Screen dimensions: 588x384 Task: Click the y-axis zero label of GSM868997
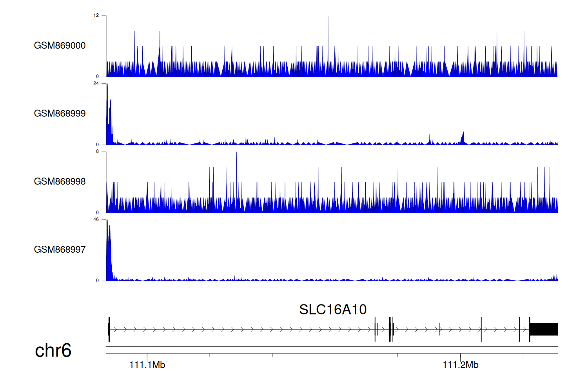pos(97,281)
